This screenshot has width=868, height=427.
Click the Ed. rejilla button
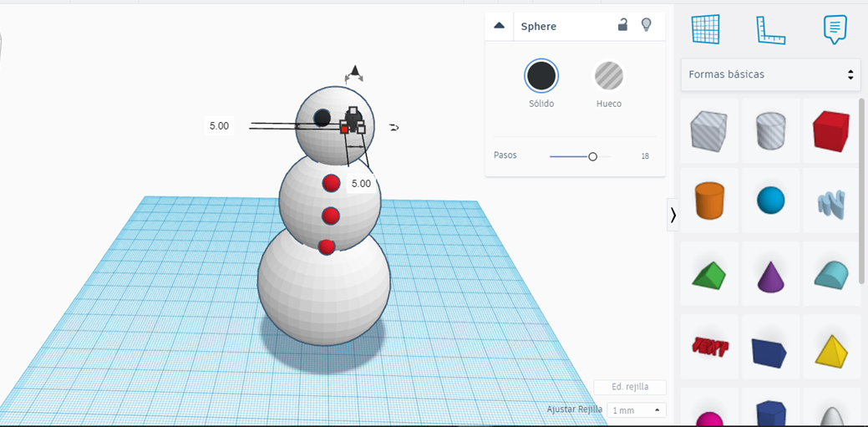click(x=630, y=387)
